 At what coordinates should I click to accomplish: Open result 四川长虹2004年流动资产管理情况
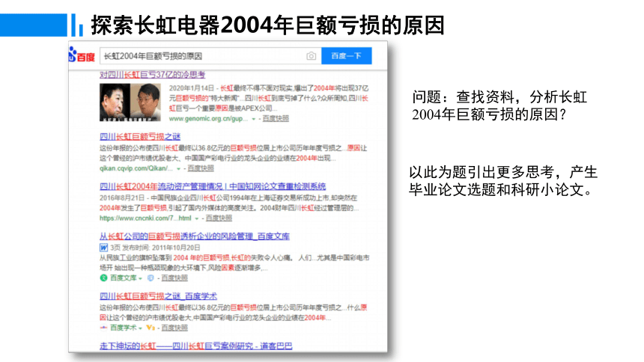pos(213,186)
